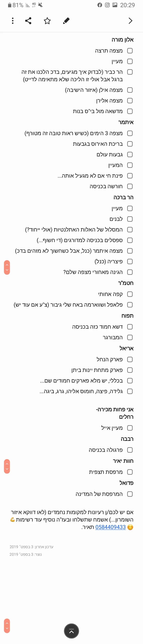
Task: Tap the orange expander beside פיצריה
Action: tap(7, 267)
